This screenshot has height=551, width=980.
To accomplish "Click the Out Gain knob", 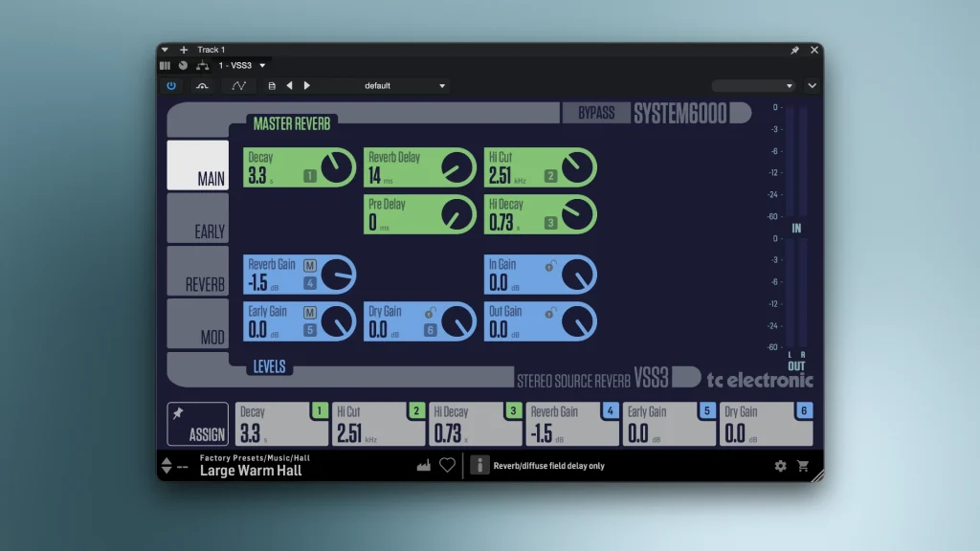I will pyautogui.click(x=577, y=322).
